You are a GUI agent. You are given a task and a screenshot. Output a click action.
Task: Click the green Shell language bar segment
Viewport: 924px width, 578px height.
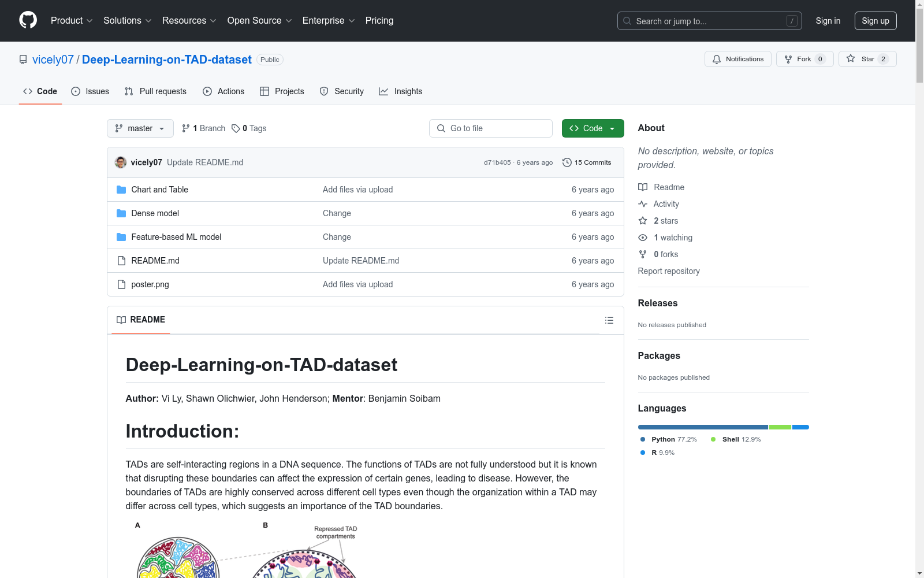tap(780, 427)
